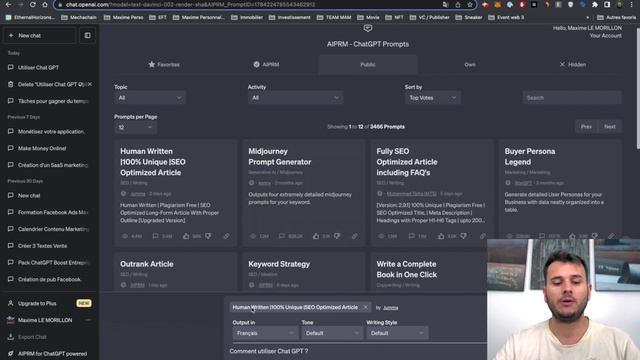Thumbs down Fully SEO Optimized Article
This screenshot has width=640, height=360.
point(463,236)
